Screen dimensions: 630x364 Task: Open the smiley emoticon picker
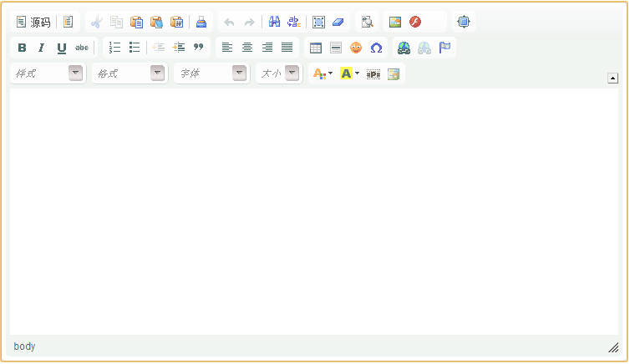pos(356,48)
